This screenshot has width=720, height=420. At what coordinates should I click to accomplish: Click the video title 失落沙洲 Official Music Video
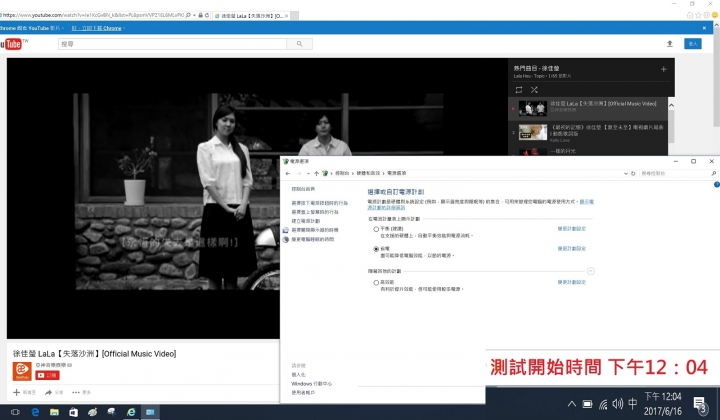click(94, 353)
